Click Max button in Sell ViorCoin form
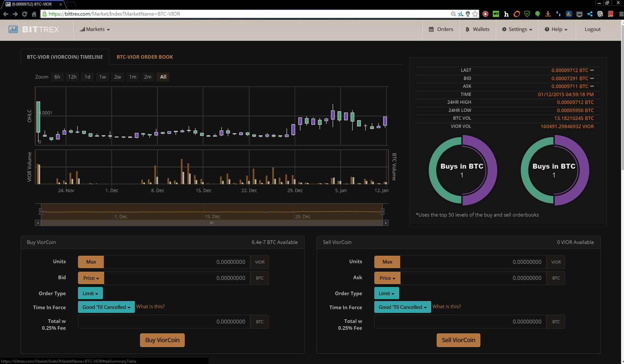This screenshot has height=364, width=624. coord(387,262)
